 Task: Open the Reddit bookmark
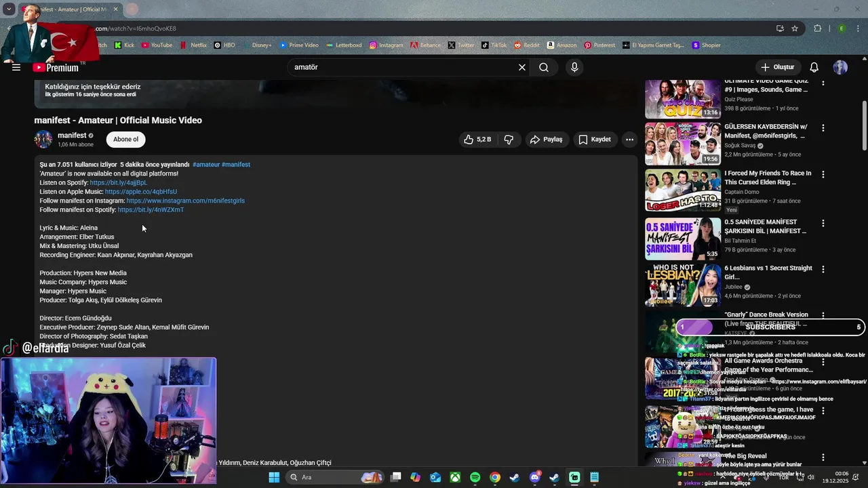pyautogui.click(x=527, y=45)
